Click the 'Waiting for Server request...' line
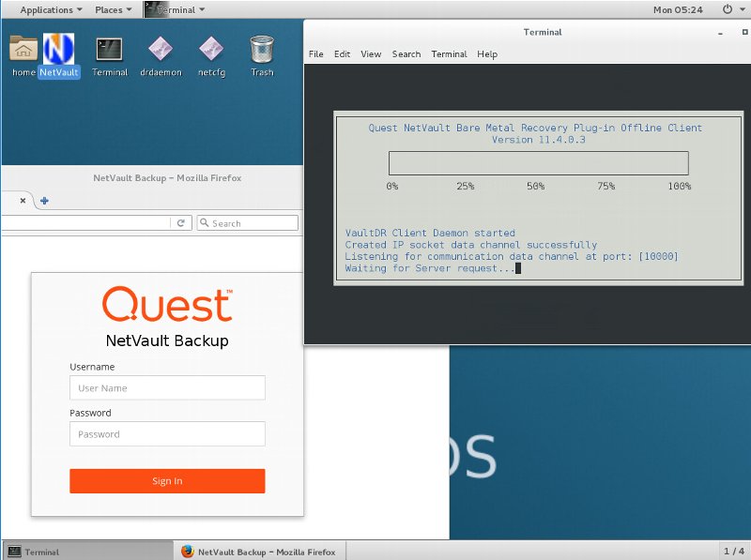 click(x=430, y=268)
